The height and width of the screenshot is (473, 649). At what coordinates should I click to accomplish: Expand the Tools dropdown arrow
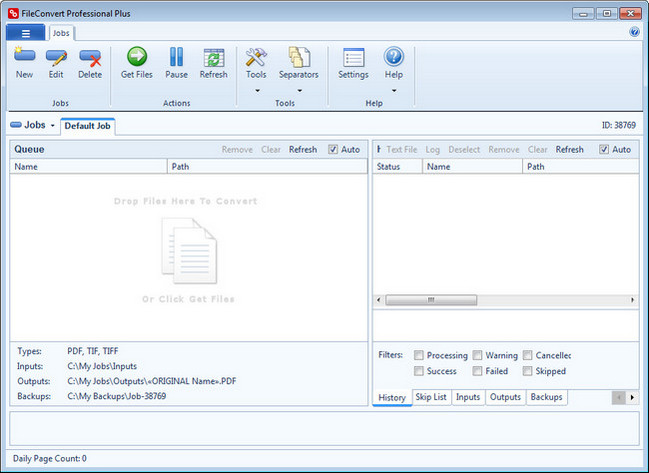(256, 90)
